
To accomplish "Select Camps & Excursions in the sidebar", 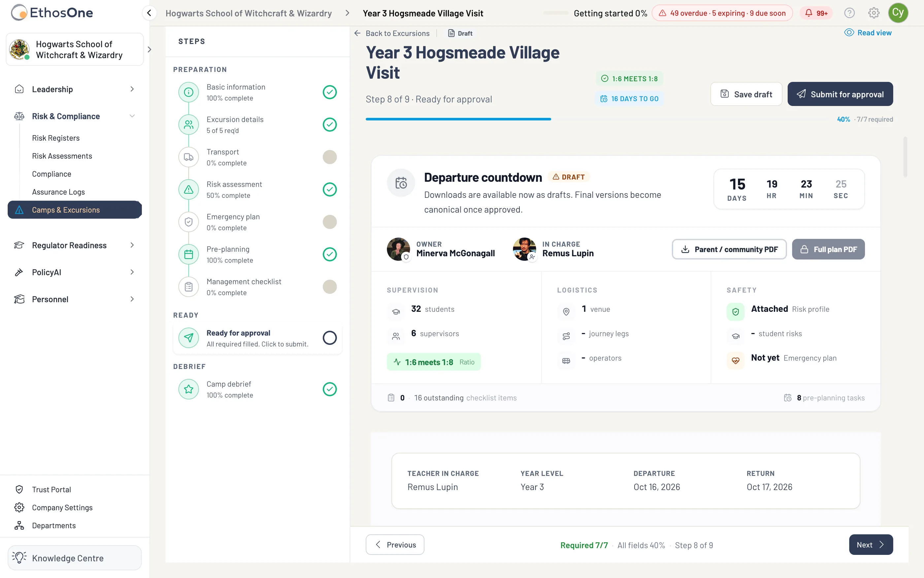I will 75,210.
